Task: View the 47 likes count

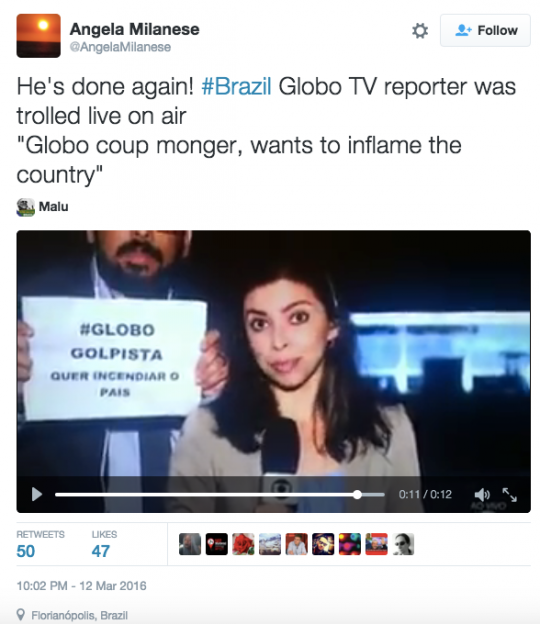Action: point(101,551)
